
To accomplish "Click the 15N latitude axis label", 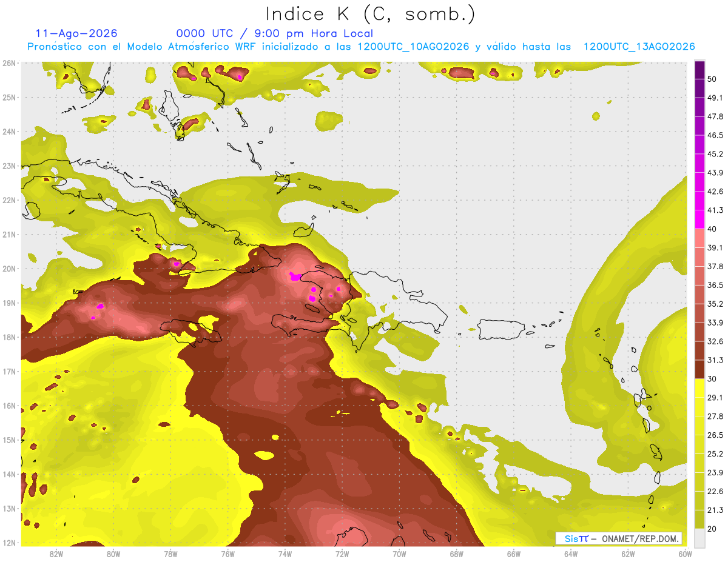I will tap(8, 440).
